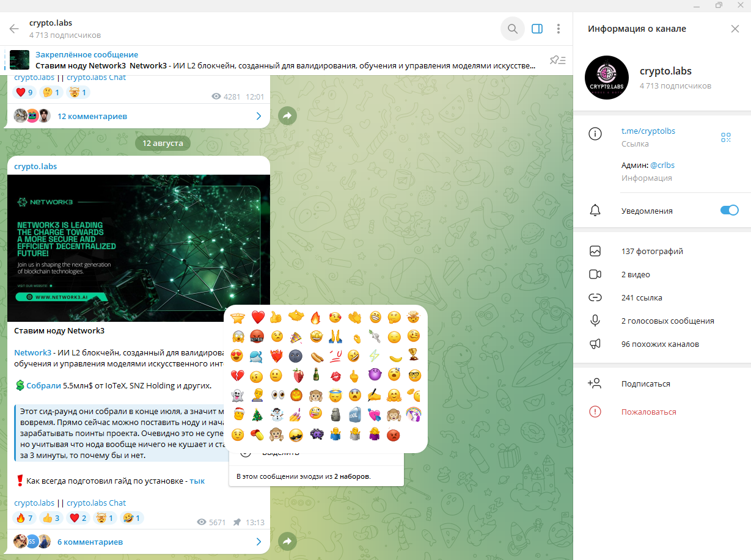Viewport: 751px width, 560px height.
Task: Expand the 6 комментариев thread
Action: tap(139, 542)
